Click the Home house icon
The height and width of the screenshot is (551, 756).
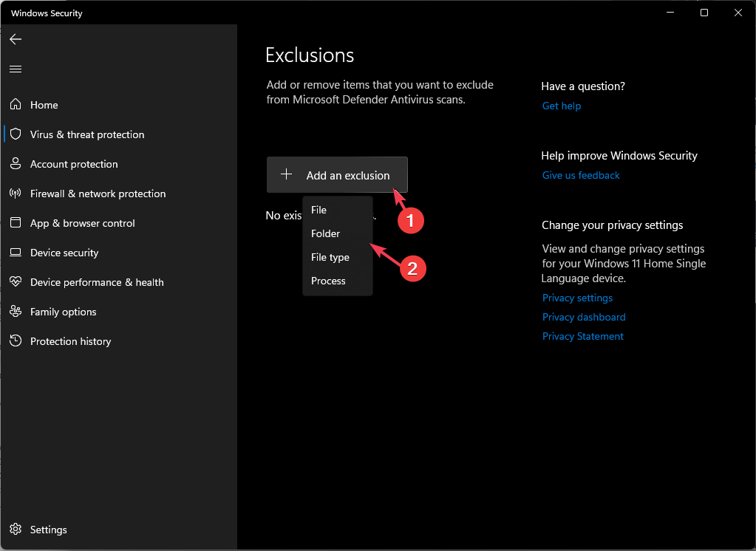tap(16, 105)
